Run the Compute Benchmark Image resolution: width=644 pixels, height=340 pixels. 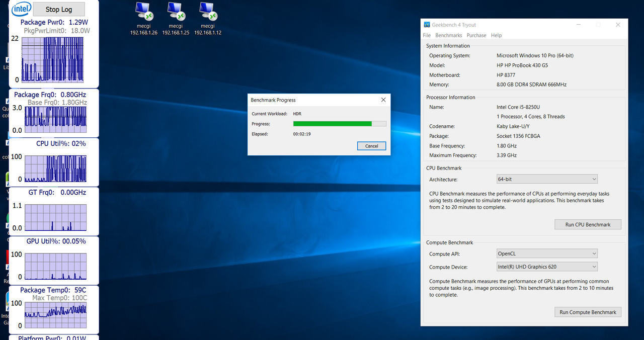pyautogui.click(x=588, y=312)
